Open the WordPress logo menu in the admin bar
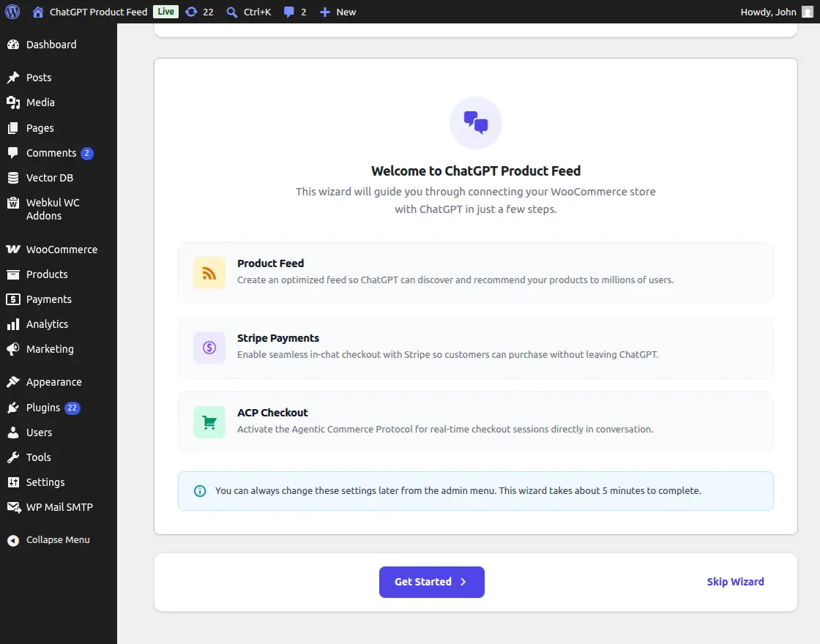Viewport: 820px width, 644px height. coord(12,11)
